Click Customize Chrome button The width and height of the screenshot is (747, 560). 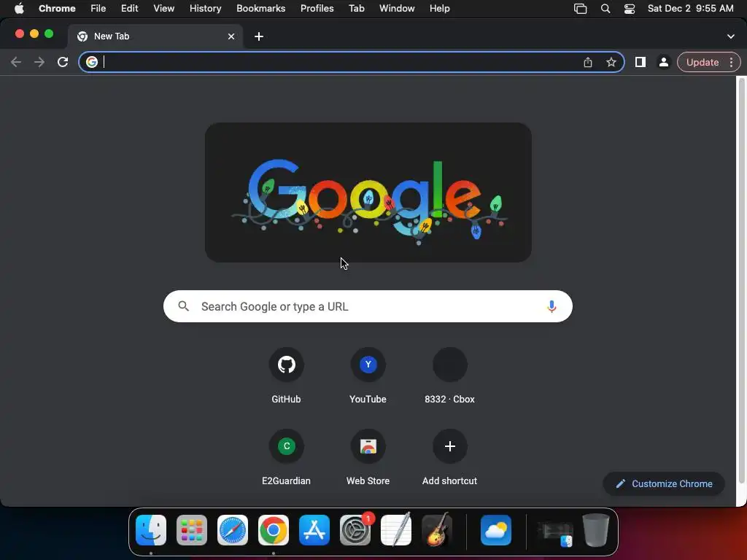pos(664,484)
